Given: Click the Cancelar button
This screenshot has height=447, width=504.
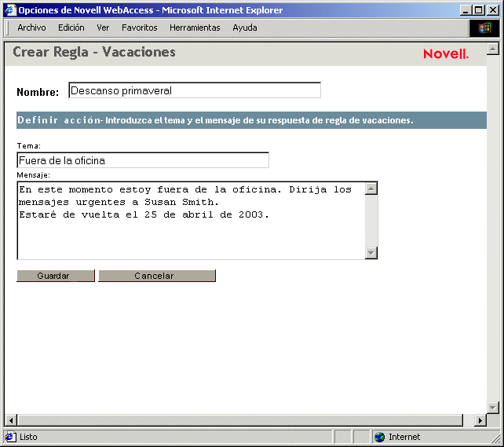Looking at the screenshot, I should pos(157,276).
